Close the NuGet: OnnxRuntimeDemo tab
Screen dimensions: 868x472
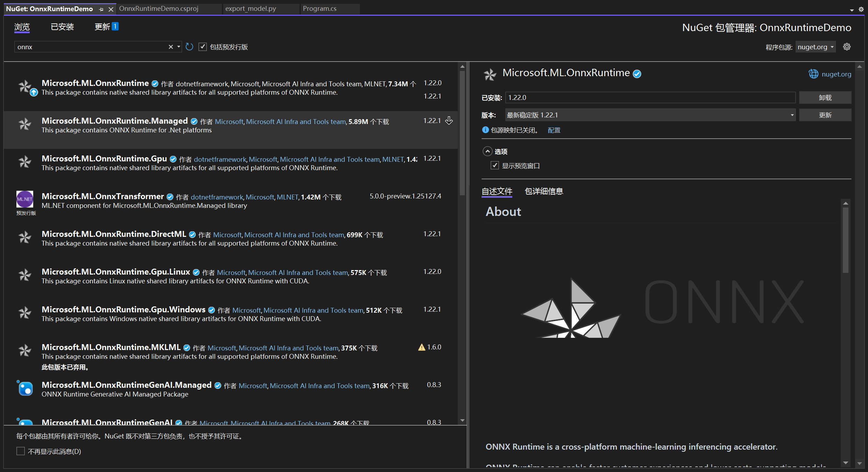tap(111, 9)
